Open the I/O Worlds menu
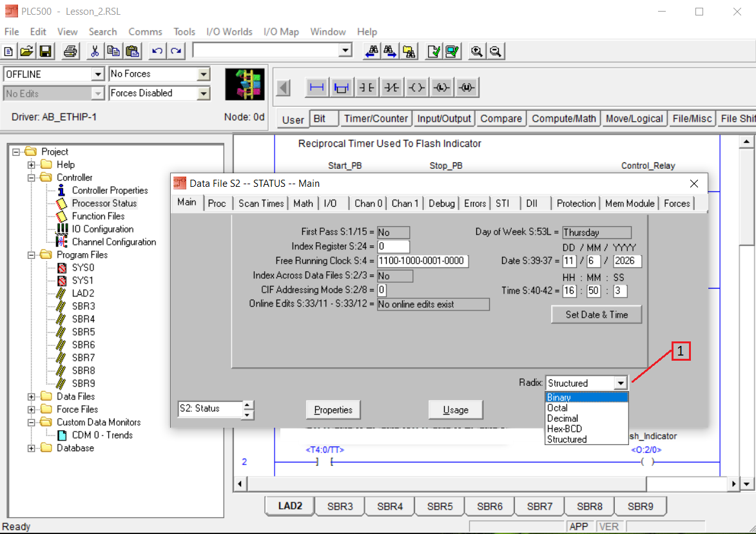This screenshot has width=756, height=534. coord(229,32)
